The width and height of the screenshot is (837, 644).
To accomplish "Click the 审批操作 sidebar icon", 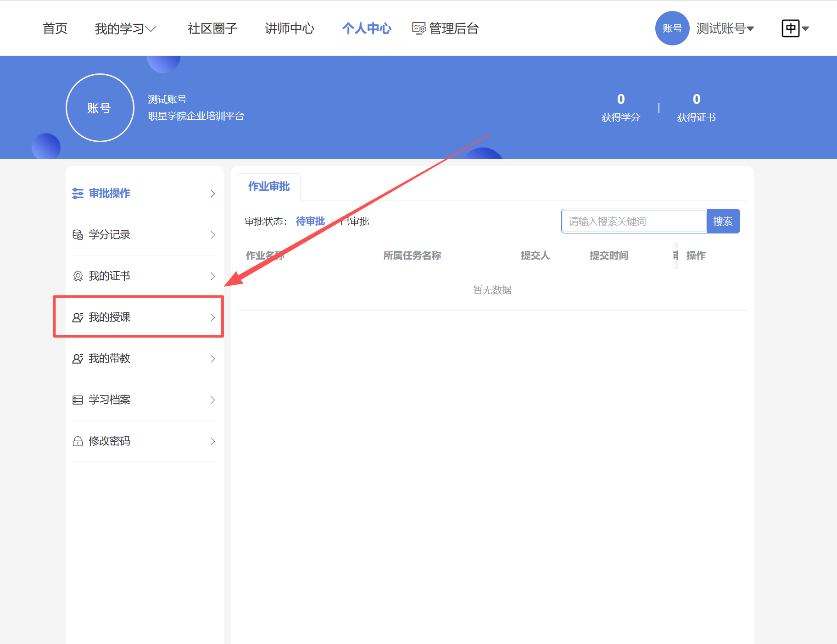I will pyautogui.click(x=77, y=194).
